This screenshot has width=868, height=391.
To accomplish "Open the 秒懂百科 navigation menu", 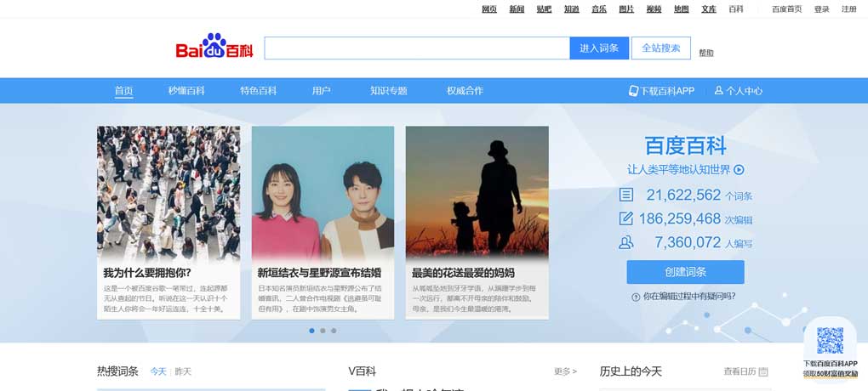I will coord(186,91).
